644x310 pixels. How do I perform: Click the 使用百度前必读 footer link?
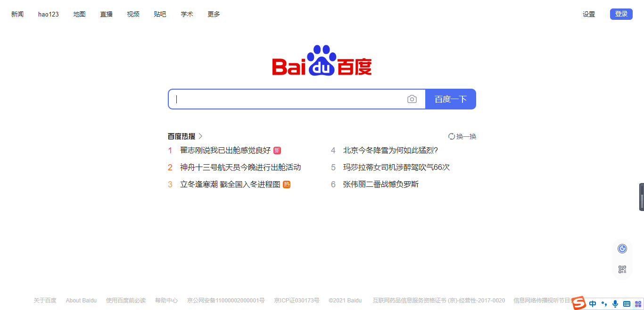[126, 301]
